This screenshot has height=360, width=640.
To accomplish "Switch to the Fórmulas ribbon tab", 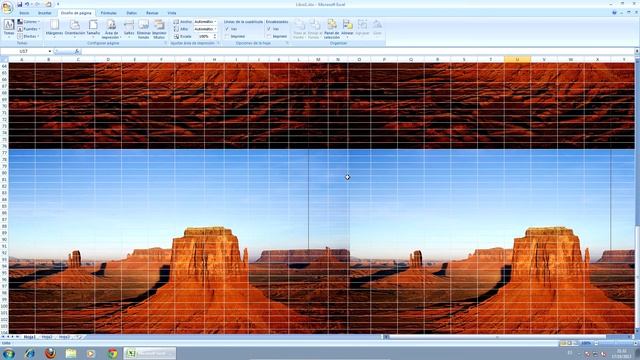I will (x=109, y=13).
